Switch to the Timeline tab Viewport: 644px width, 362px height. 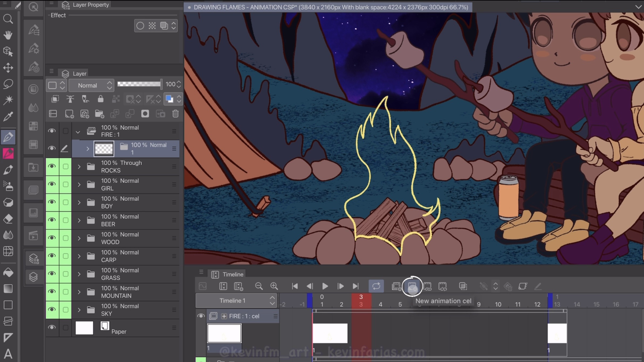(227, 274)
